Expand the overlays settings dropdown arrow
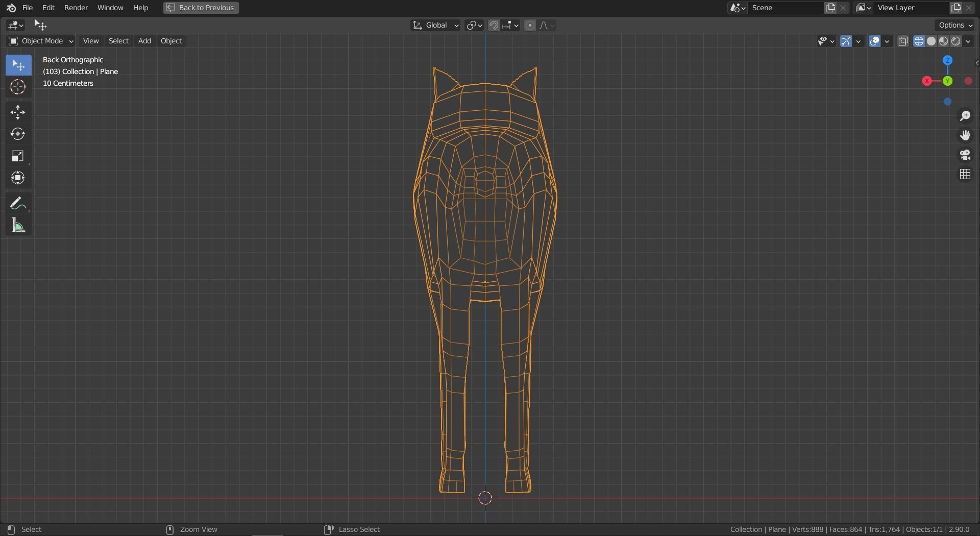The image size is (980, 536). point(887,41)
